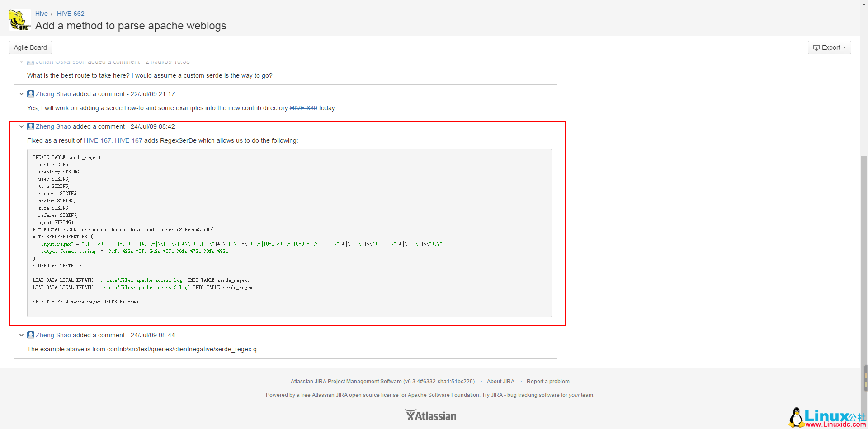Go to Hive project breadcrumb link

pos(41,14)
